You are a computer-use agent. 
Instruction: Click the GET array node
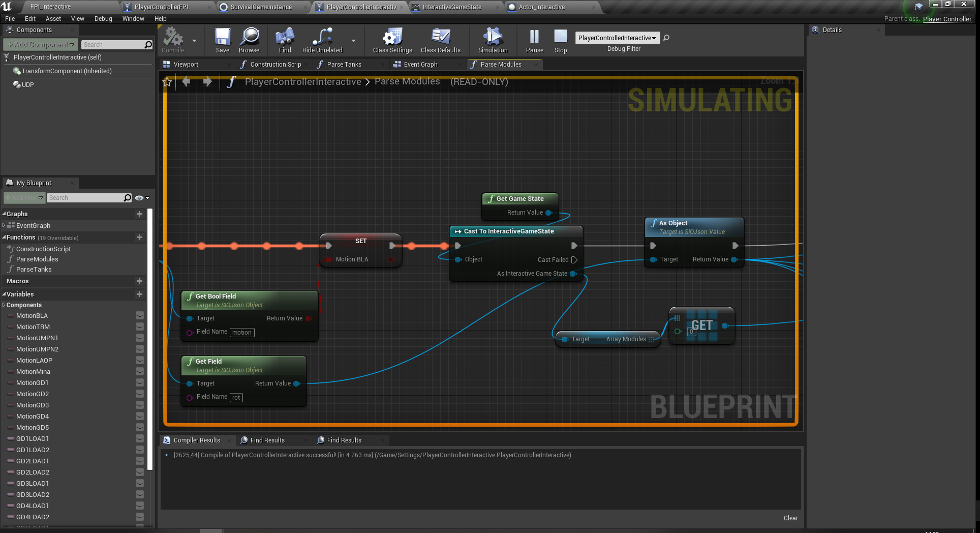coord(702,325)
